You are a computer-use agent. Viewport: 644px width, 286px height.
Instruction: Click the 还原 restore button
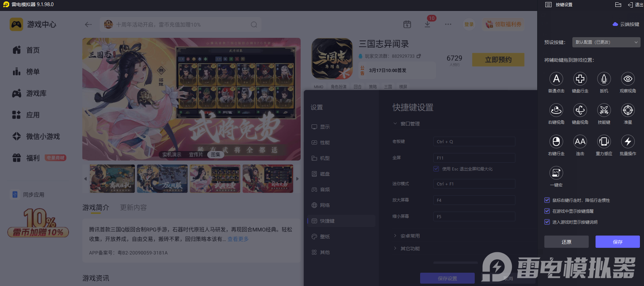click(567, 242)
